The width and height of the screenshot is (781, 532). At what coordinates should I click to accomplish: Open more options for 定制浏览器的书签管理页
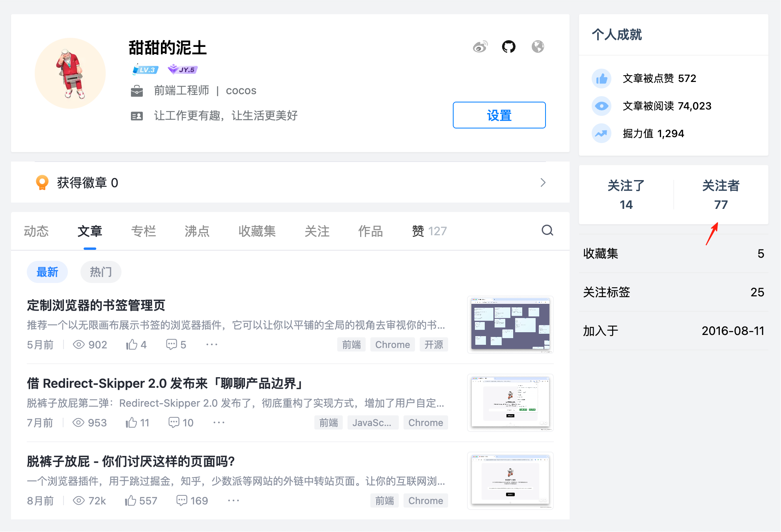(x=212, y=345)
